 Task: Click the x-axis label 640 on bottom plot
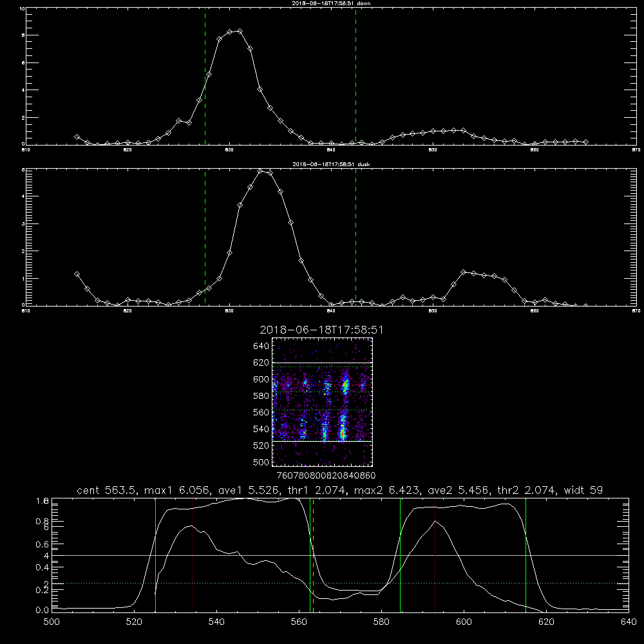(x=629, y=622)
